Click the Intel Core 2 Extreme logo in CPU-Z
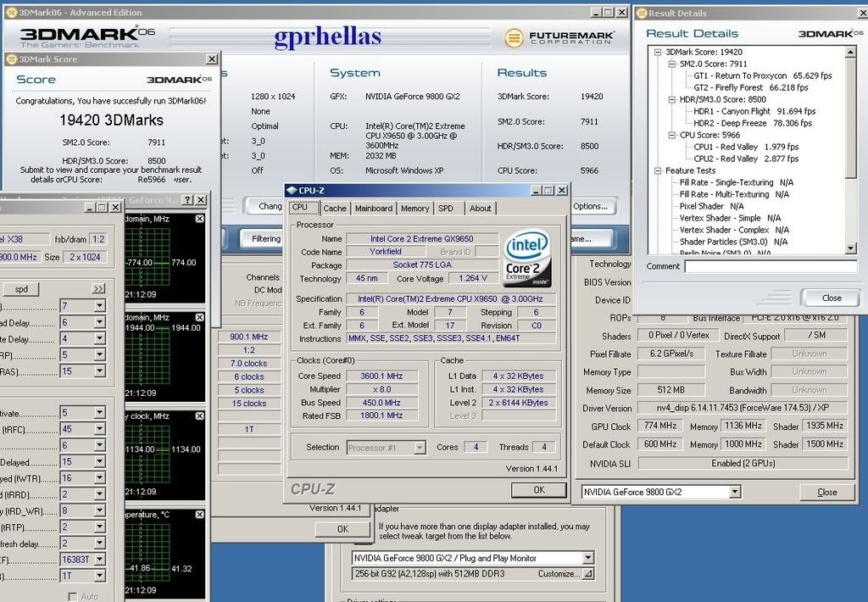868x602 pixels. 526,258
